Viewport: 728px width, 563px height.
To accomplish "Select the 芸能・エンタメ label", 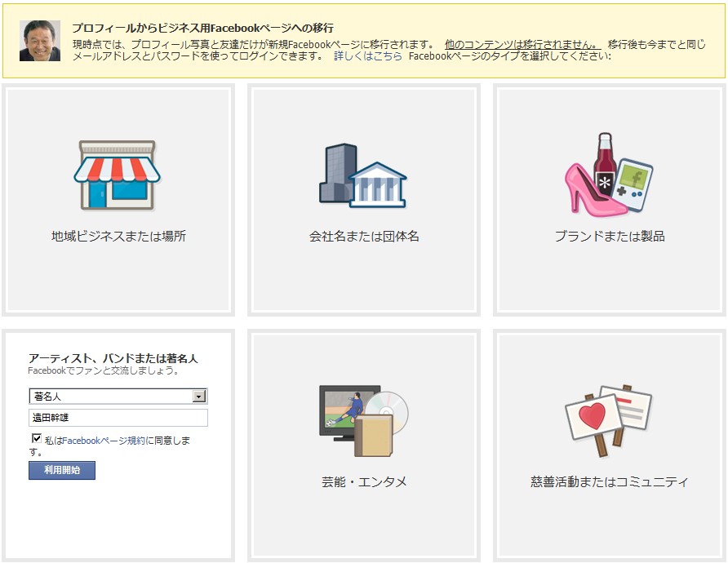I will [364, 482].
